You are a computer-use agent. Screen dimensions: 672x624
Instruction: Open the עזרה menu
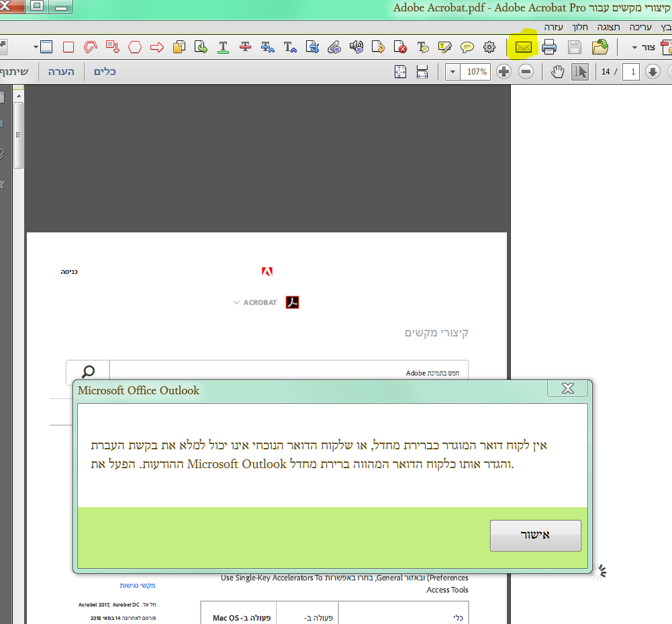[553, 27]
